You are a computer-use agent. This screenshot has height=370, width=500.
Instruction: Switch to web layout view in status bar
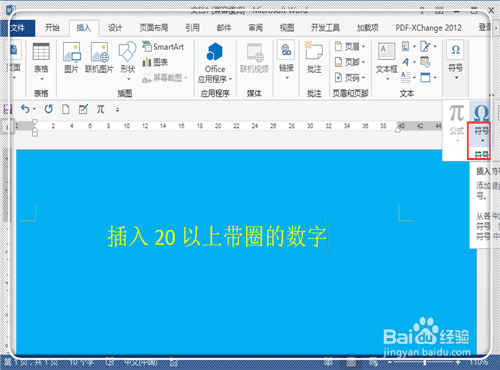click(x=373, y=362)
